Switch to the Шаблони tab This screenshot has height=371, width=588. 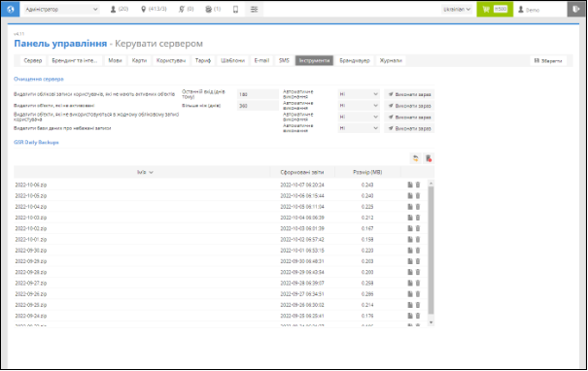pos(232,60)
